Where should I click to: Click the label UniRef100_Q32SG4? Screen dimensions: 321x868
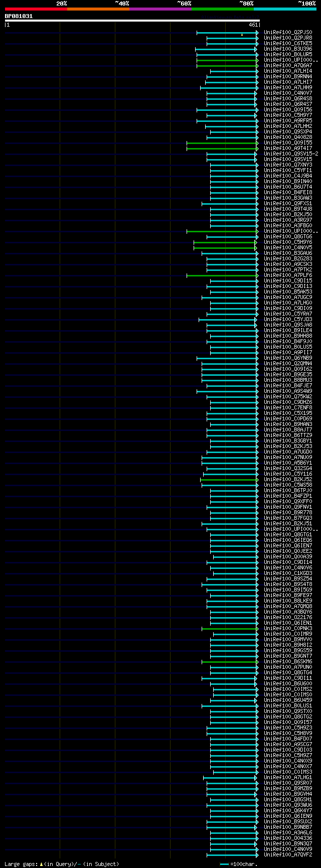pyautogui.click(x=288, y=468)
